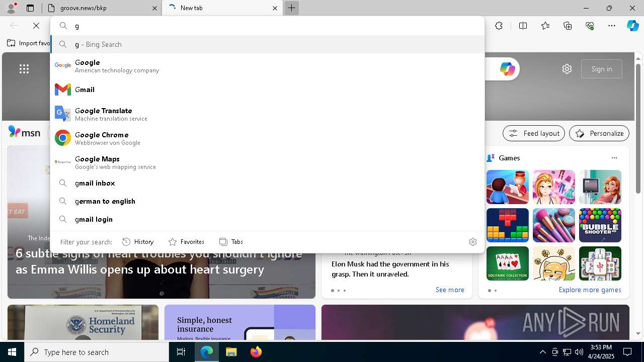644x362 pixels.
Task: Open Games card more options
Action: (614, 158)
